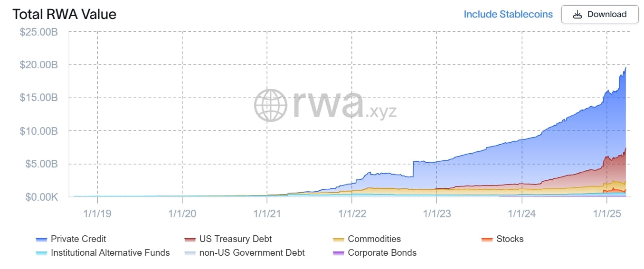
Task: Click the Stocks orange swatch
Action: [x=487, y=240]
